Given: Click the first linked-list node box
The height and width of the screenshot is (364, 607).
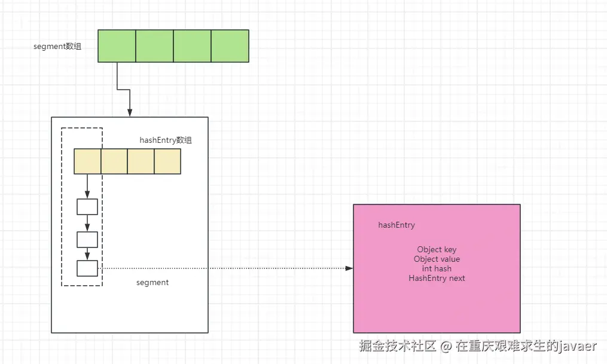Looking at the screenshot, I should point(87,207).
